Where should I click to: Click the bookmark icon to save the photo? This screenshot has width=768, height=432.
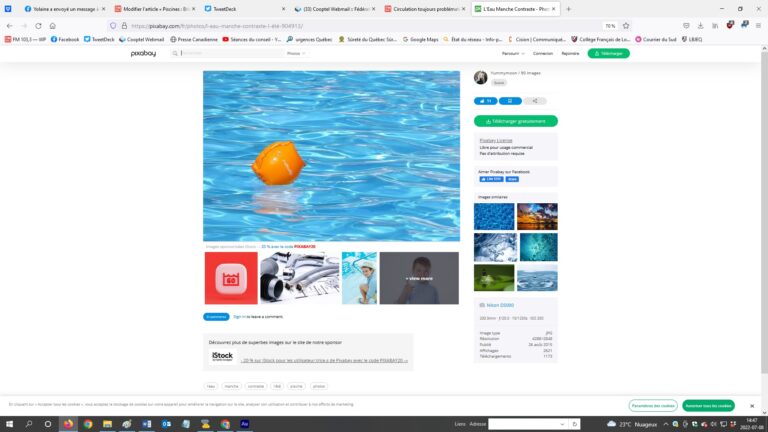(x=510, y=101)
